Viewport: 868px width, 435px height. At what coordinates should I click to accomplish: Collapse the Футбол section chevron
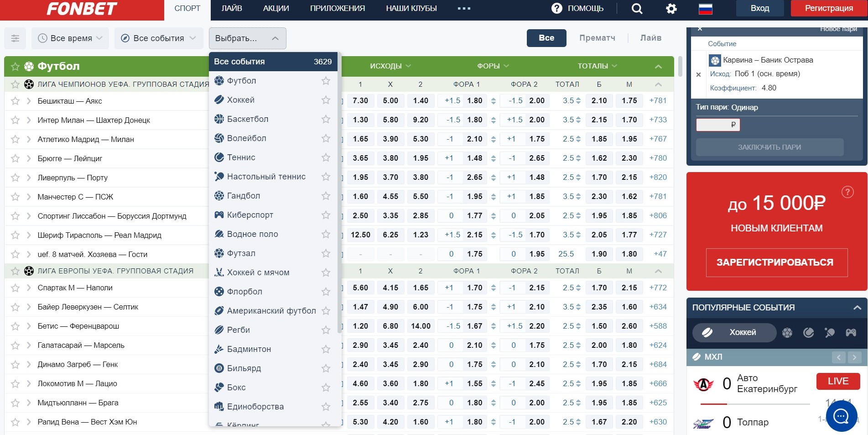pyautogui.click(x=658, y=67)
